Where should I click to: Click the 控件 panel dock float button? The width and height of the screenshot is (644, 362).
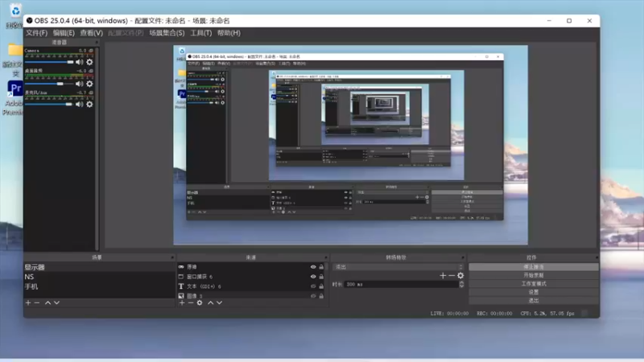pyautogui.click(x=597, y=257)
